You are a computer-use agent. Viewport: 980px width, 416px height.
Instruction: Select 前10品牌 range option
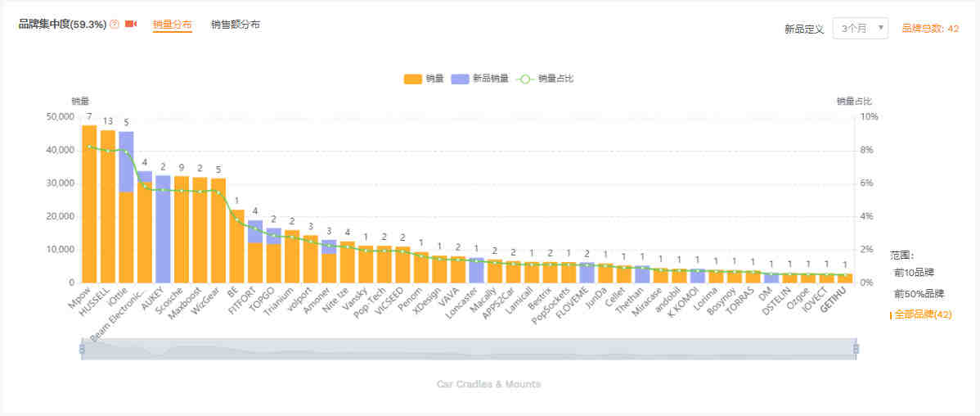pyautogui.click(x=914, y=272)
